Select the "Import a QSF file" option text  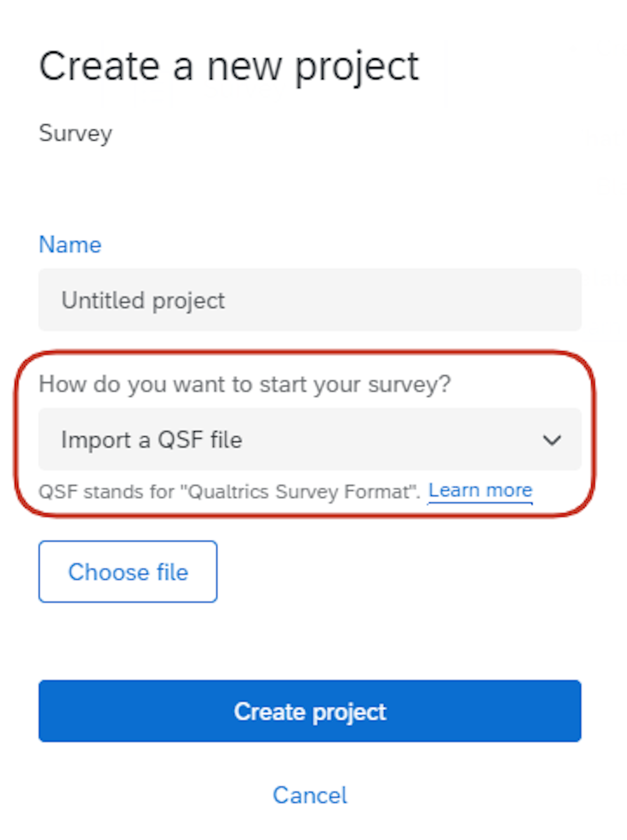tap(152, 440)
